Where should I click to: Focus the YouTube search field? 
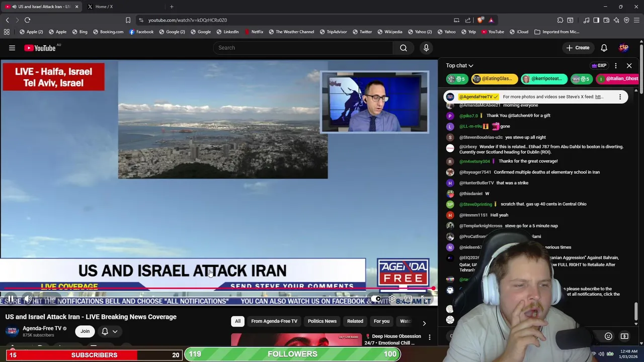302,48
